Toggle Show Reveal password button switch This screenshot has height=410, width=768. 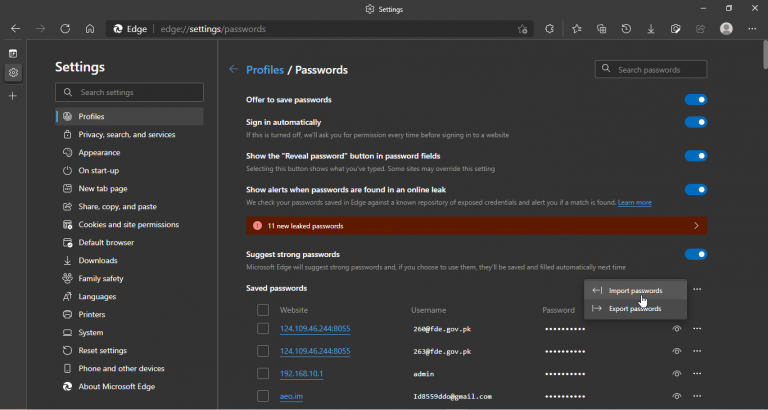[696, 156]
